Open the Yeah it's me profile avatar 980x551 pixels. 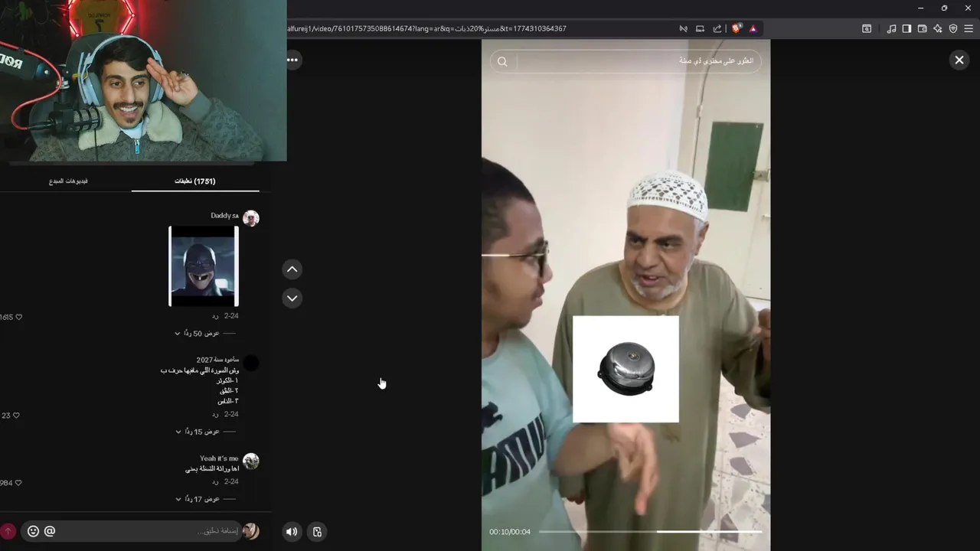tap(251, 461)
